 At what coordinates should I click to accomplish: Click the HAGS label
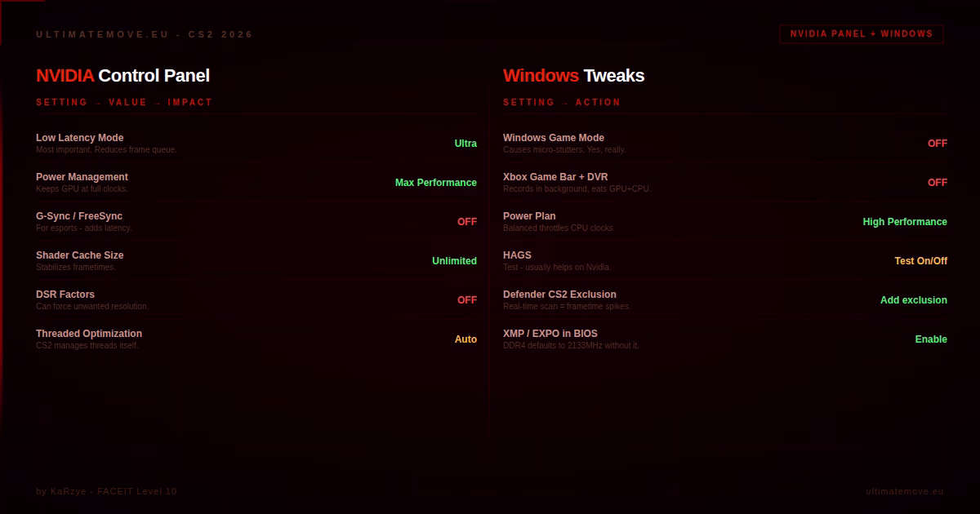(517, 255)
